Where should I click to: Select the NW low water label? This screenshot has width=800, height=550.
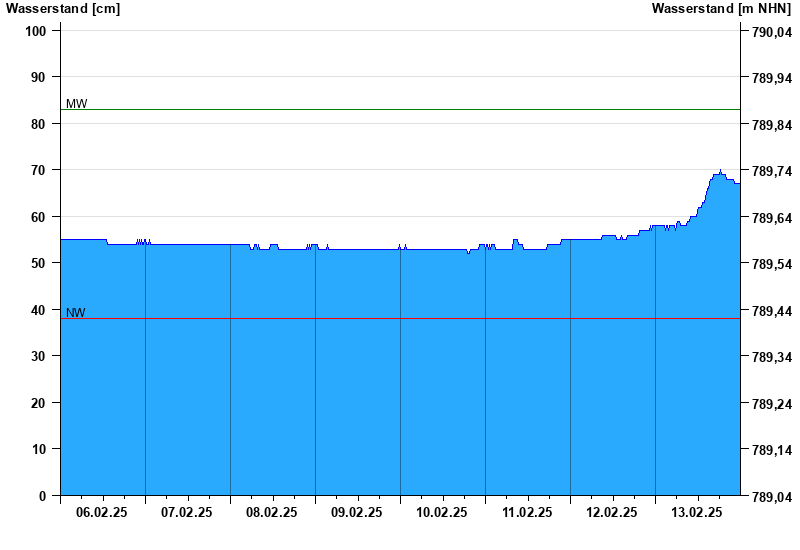point(75,312)
